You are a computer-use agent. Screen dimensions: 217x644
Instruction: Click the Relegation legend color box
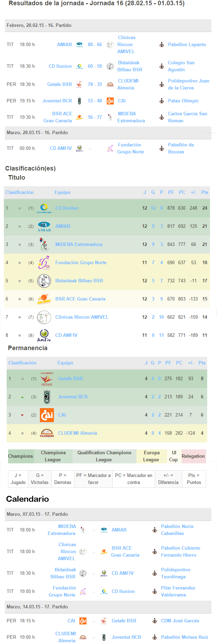193,456
